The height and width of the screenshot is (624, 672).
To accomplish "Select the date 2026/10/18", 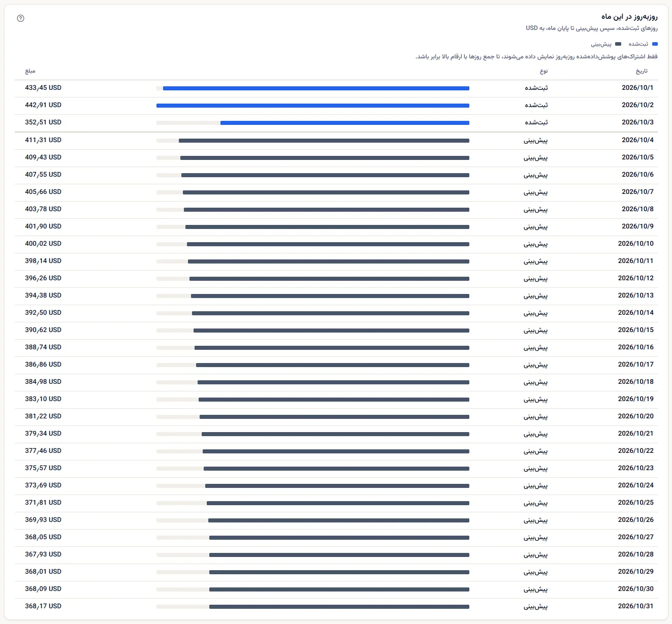I will tap(636, 382).
